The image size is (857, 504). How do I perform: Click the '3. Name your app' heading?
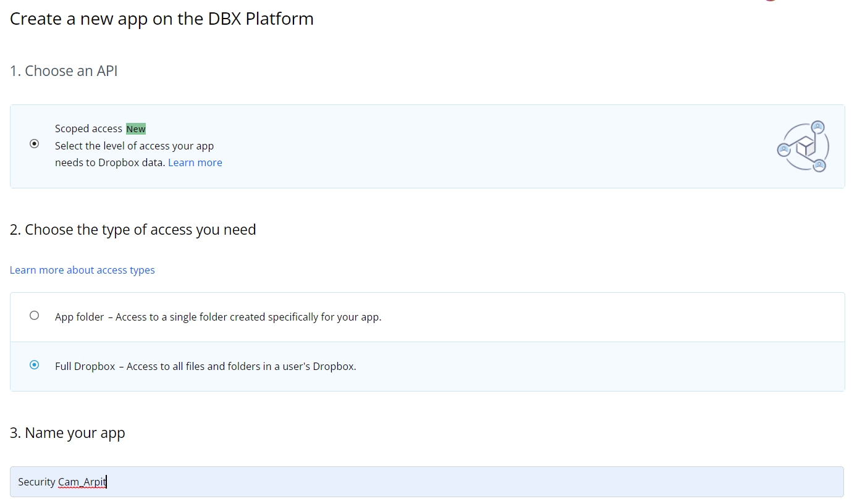(x=67, y=433)
